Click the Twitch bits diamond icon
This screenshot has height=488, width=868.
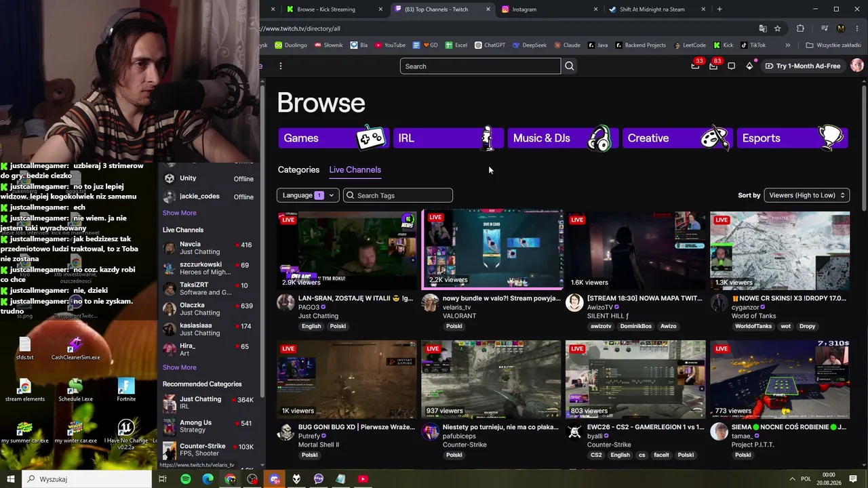[749, 66]
